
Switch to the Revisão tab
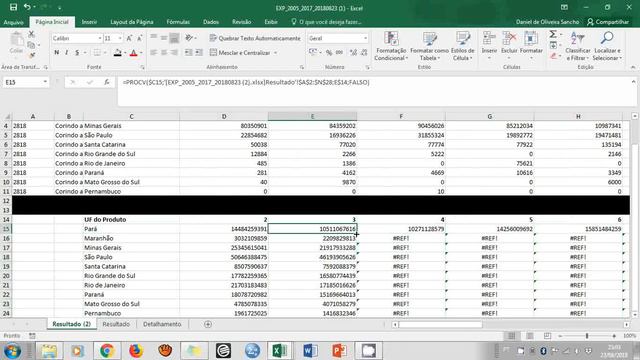(x=242, y=22)
